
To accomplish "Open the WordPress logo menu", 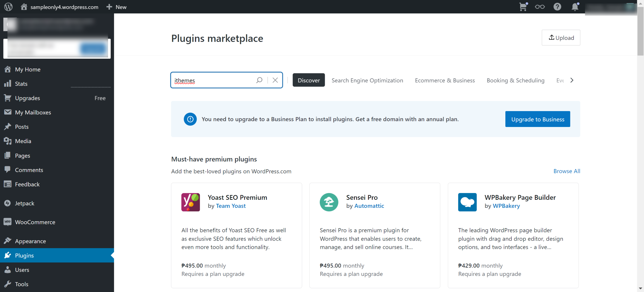I will pyautogui.click(x=8, y=7).
